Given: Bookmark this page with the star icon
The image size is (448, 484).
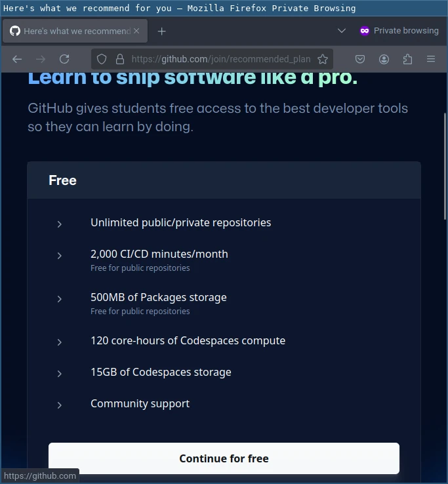Looking at the screenshot, I should coord(323,59).
